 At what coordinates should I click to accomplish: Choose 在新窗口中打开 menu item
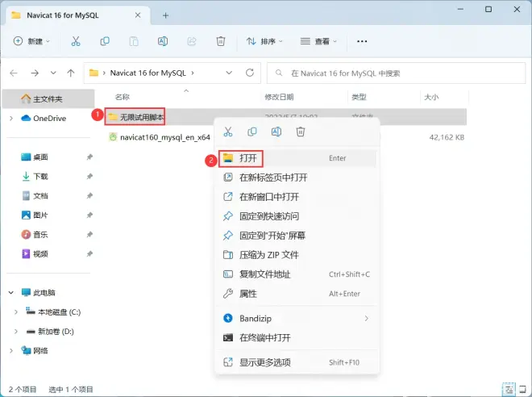(x=297, y=197)
